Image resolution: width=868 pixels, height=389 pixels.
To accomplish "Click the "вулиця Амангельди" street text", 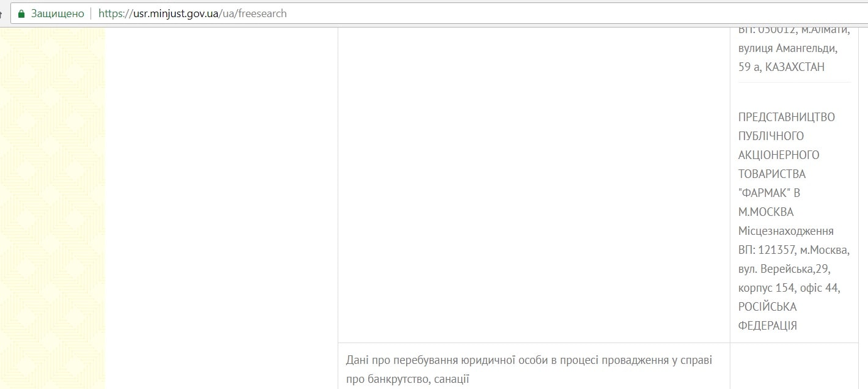I will coord(788,48).
